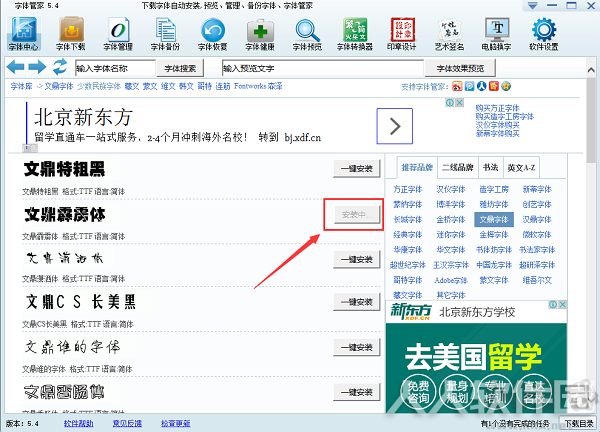Open 电脑换字 monitor icon

[497, 34]
